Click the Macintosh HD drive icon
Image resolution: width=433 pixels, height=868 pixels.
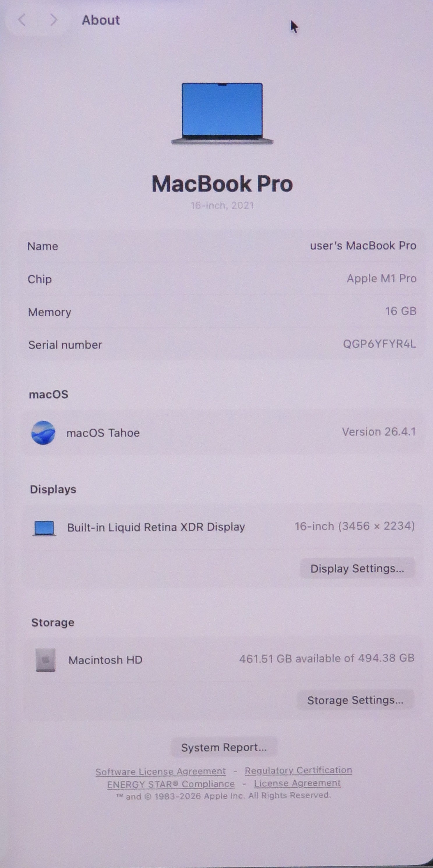[45, 660]
